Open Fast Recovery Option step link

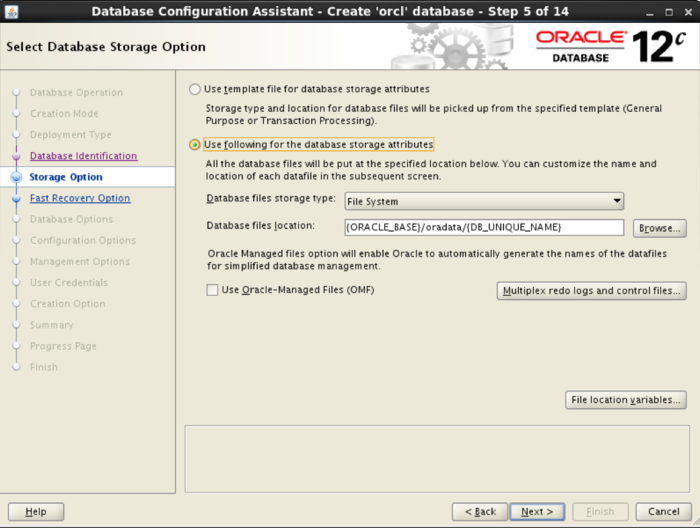click(x=80, y=198)
